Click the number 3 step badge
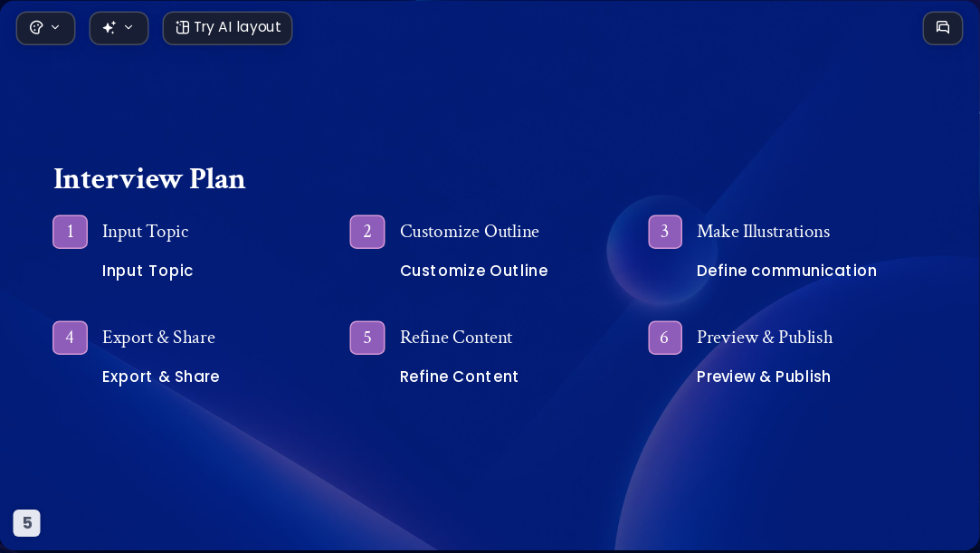The width and height of the screenshot is (980, 553). click(665, 232)
